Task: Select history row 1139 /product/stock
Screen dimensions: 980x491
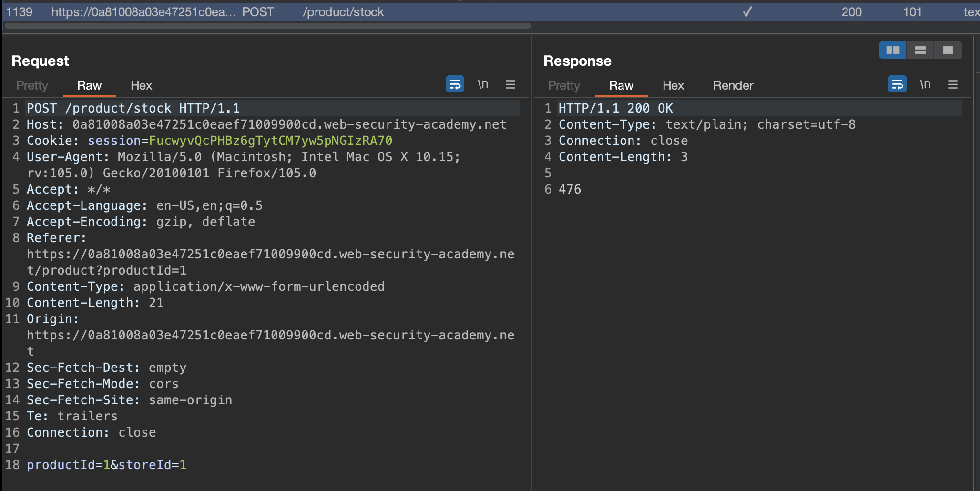Action: click(x=490, y=12)
